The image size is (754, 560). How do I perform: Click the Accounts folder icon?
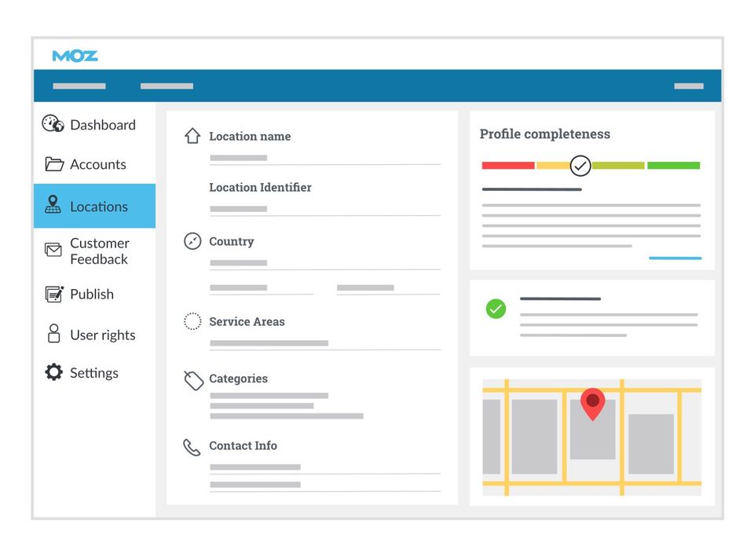coord(54,164)
